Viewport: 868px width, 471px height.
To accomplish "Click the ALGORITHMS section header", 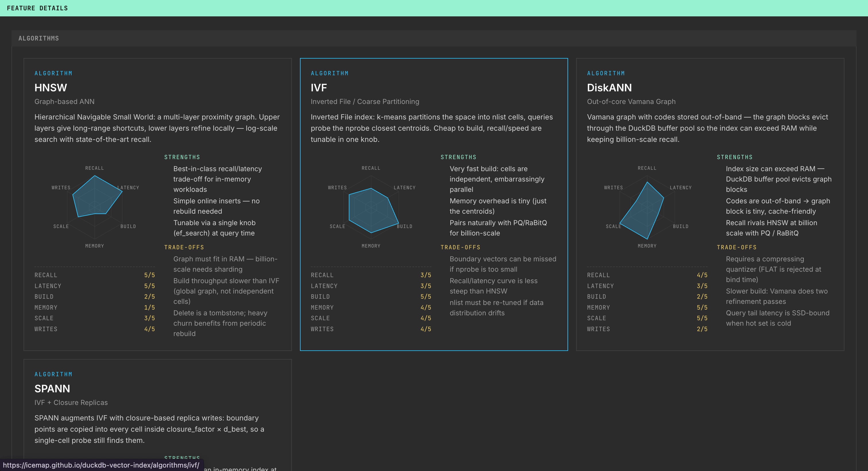I will click(38, 38).
